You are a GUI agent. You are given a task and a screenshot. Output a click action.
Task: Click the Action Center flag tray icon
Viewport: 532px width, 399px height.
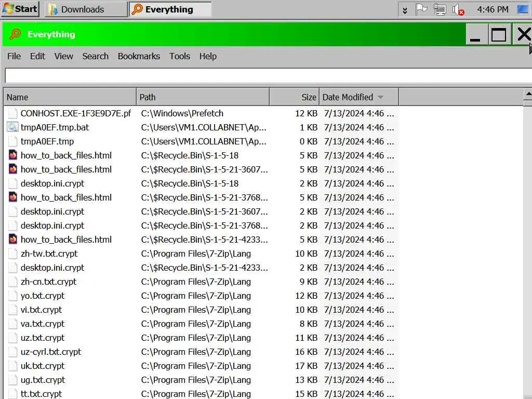[421, 9]
